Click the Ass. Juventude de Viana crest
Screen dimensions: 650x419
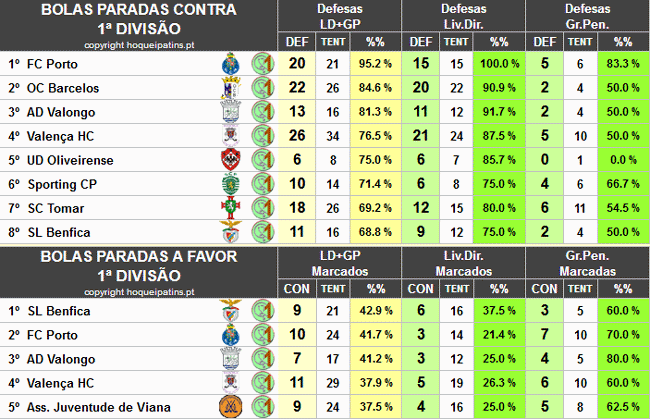coord(233,407)
